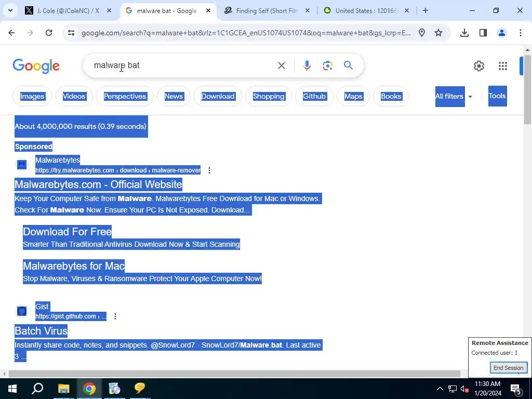Filter results by Videos
The image size is (532, 399).
click(74, 96)
